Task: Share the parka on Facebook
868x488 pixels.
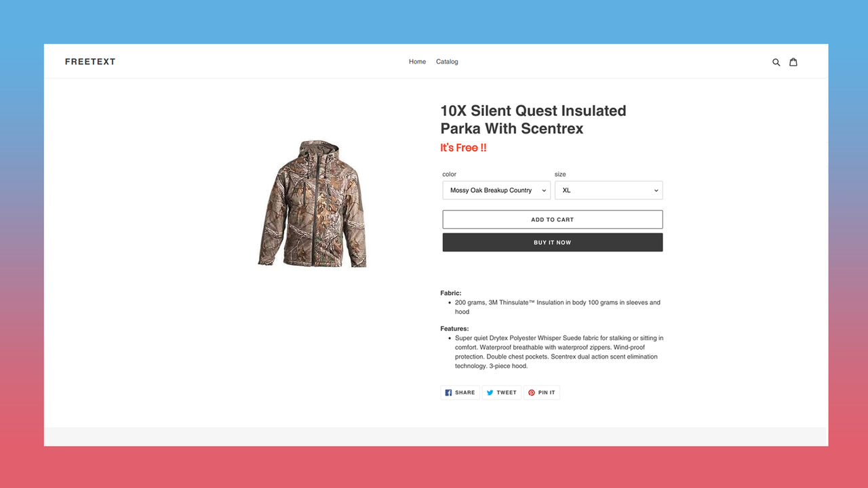Action: (460, 392)
